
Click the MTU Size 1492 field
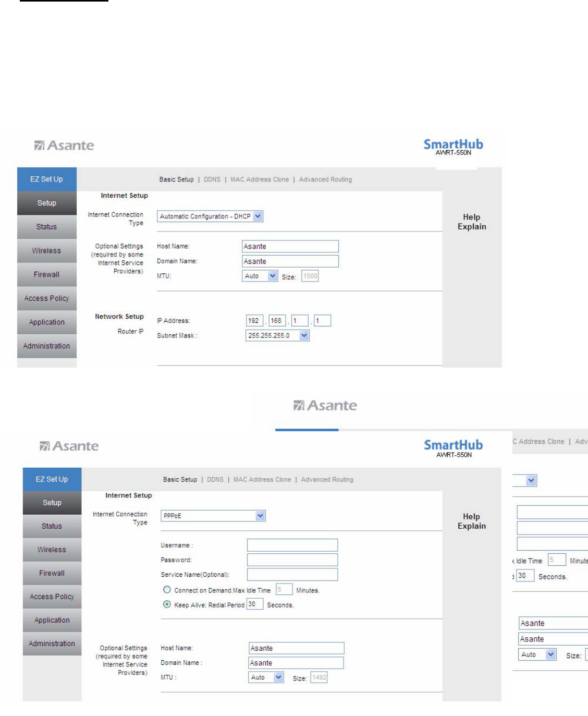click(x=319, y=677)
